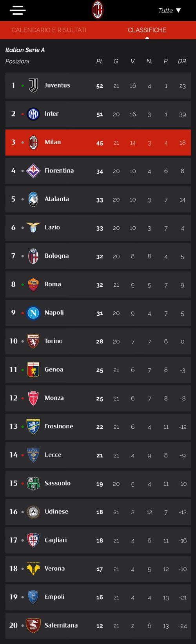Select the Fiorentina crest icon

point(33,171)
